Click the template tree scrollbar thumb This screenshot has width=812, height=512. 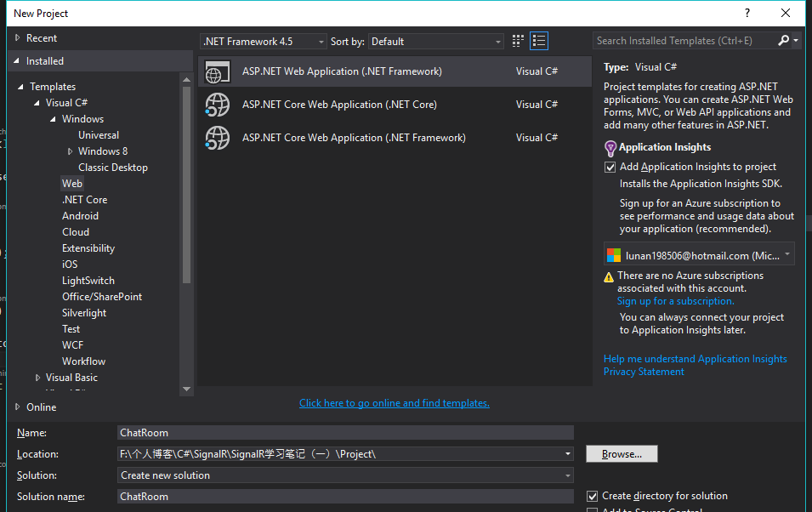(187, 185)
